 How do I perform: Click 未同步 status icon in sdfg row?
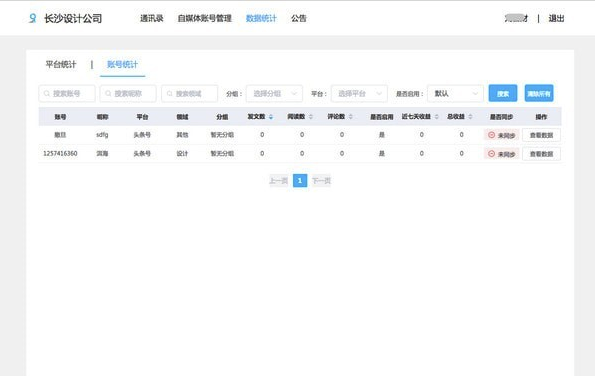[491, 135]
